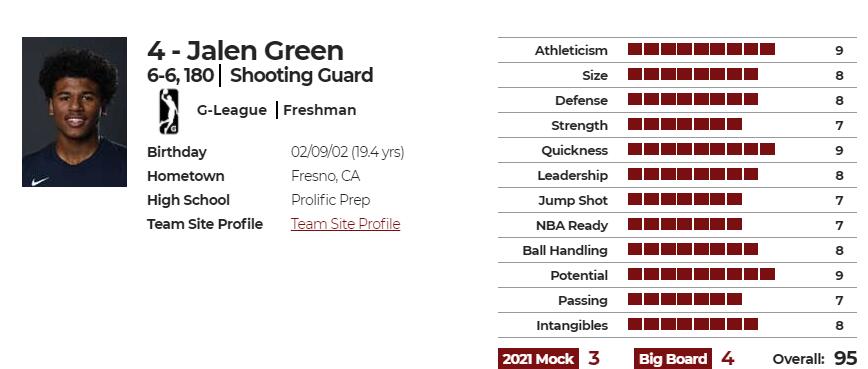The height and width of the screenshot is (369, 868).
Task: Click the 2021 Mock badge
Action: tap(538, 359)
